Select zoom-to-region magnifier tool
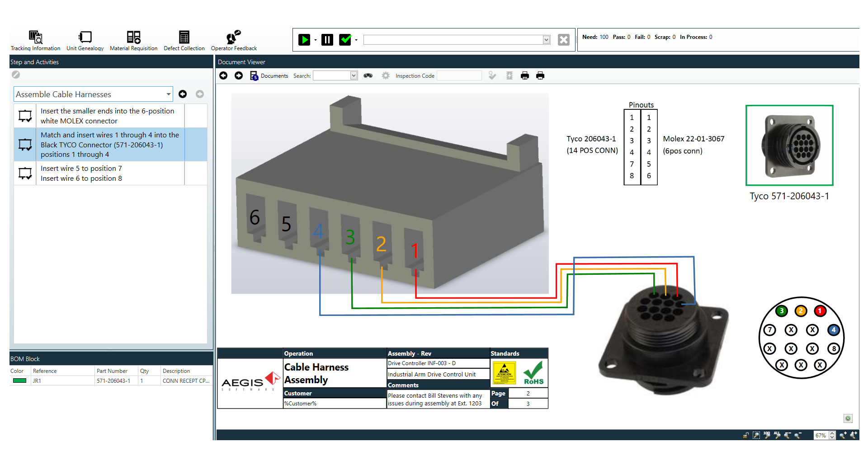Image resolution: width=868 pixels, height=470 pixels. [x=756, y=435]
